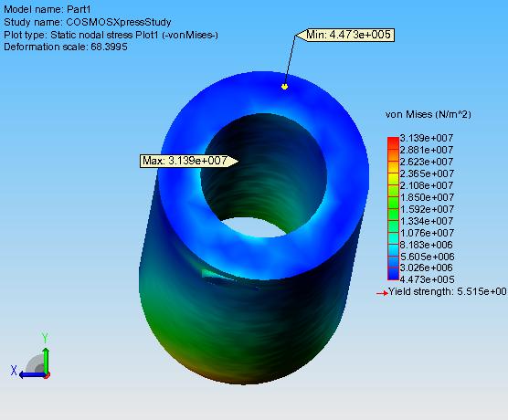Click the von Mises color legend bar
508x420 pixels.
(393, 208)
